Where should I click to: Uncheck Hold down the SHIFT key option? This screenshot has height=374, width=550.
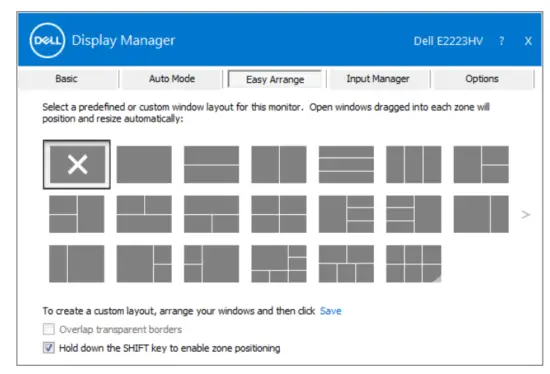click(x=49, y=348)
